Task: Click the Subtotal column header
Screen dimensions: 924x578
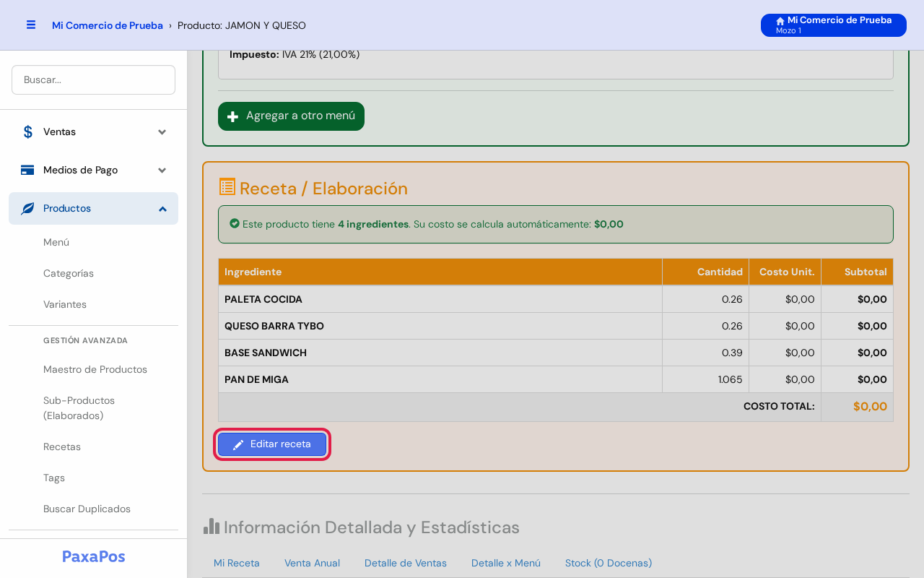Action: (x=858, y=272)
